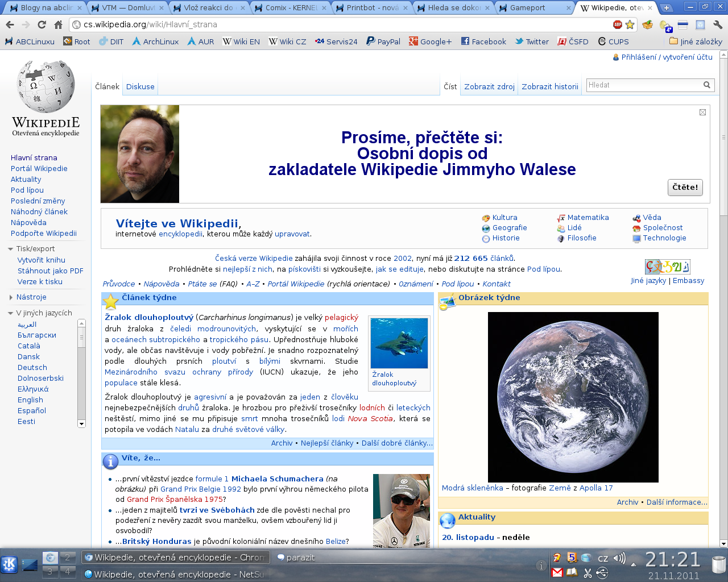The height and width of the screenshot is (582, 728).
Task: Click the red ABP Adblock icon
Action: 618,24
